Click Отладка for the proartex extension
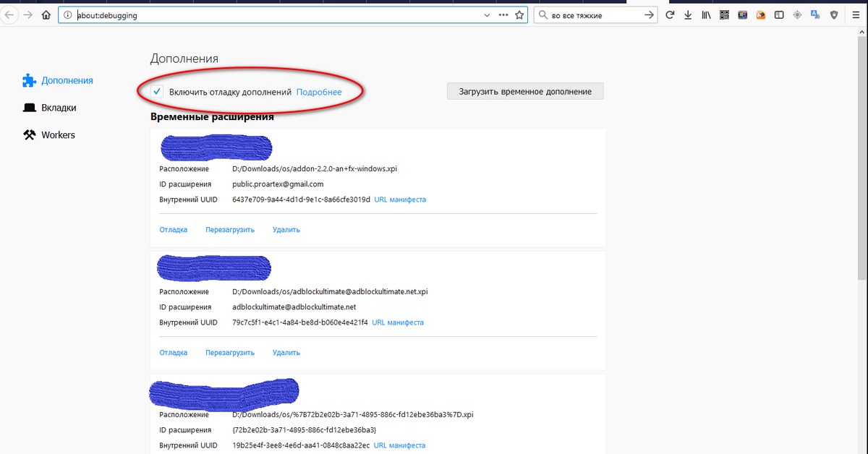The height and width of the screenshot is (454, 868). click(x=173, y=230)
